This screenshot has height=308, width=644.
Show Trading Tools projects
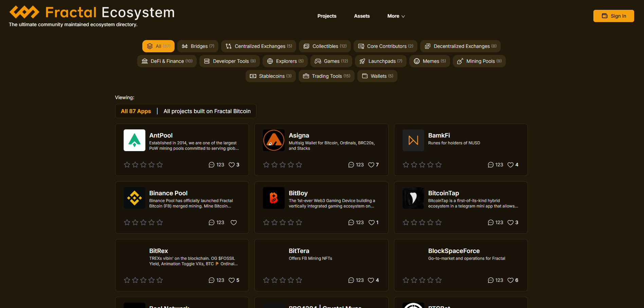pos(326,76)
